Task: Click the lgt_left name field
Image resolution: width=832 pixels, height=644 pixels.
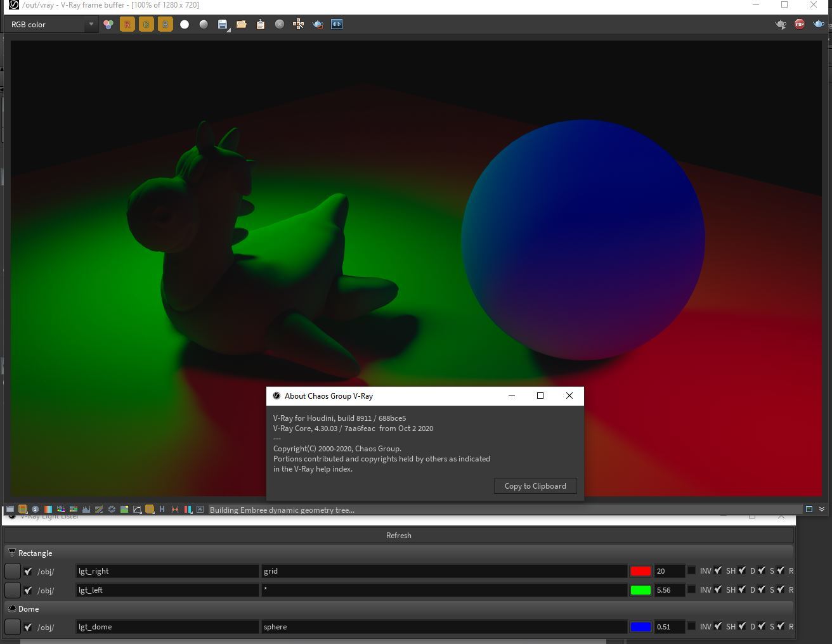Action: [x=167, y=590]
